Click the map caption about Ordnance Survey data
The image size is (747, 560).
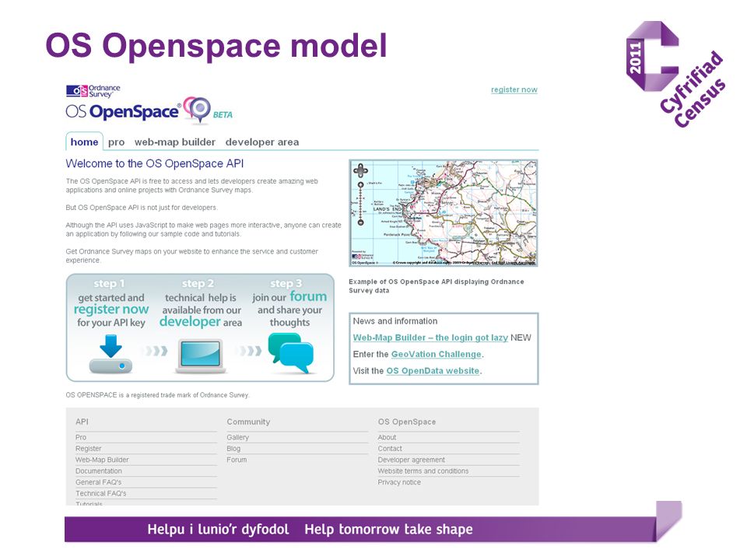click(437, 286)
